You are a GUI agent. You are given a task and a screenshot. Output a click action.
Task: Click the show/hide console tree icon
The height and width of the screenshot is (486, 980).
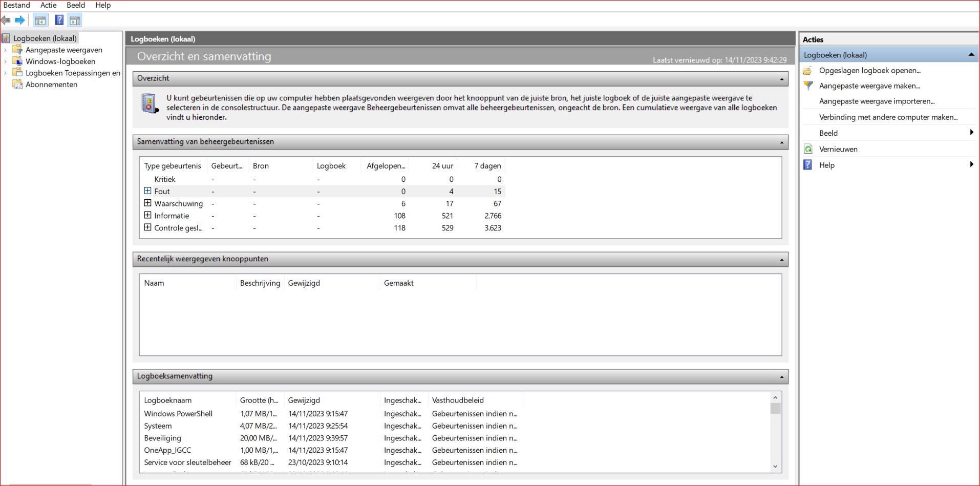coord(40,20)
